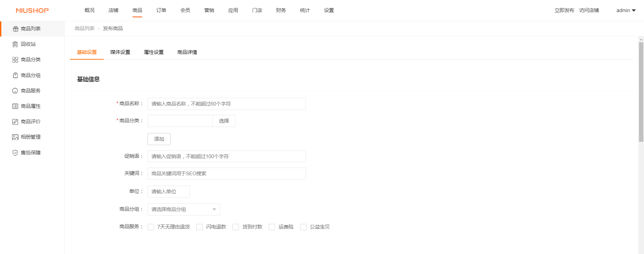Click the vertical scrollbar thumb
Screen dimensions: 644x254
(x=641, y=92)
